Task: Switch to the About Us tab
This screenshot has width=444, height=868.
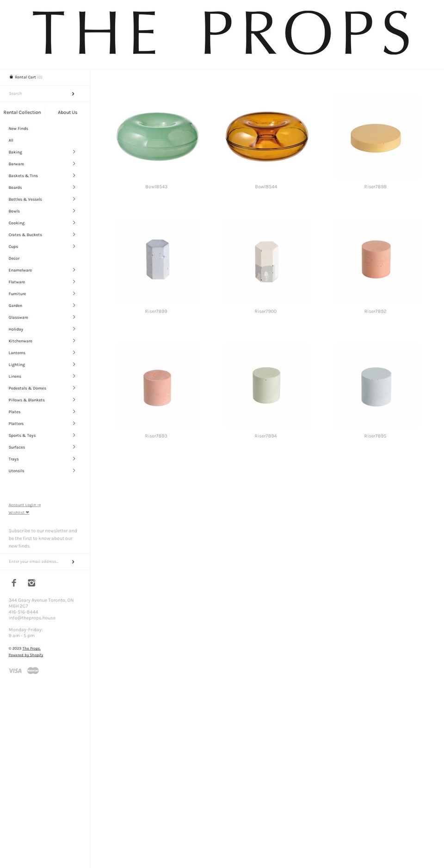Action: coord(68,112)
